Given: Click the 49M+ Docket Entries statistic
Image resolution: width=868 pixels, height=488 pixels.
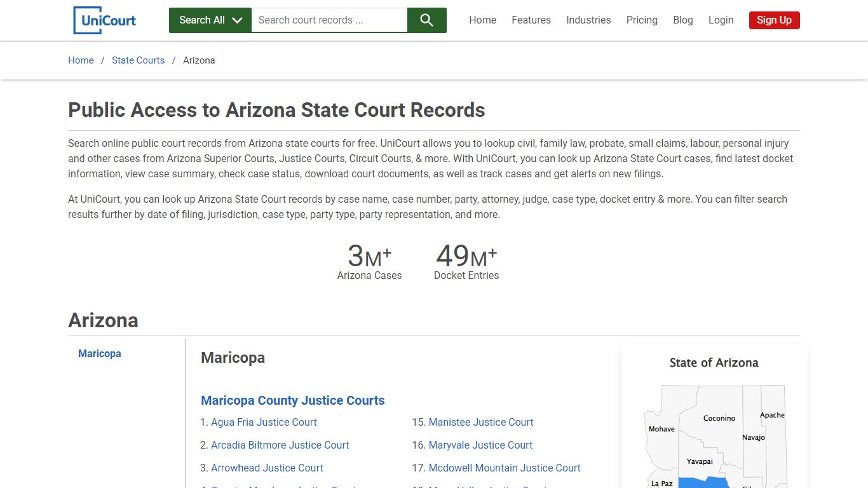Looking at the screenshot, I should (466, 261).
